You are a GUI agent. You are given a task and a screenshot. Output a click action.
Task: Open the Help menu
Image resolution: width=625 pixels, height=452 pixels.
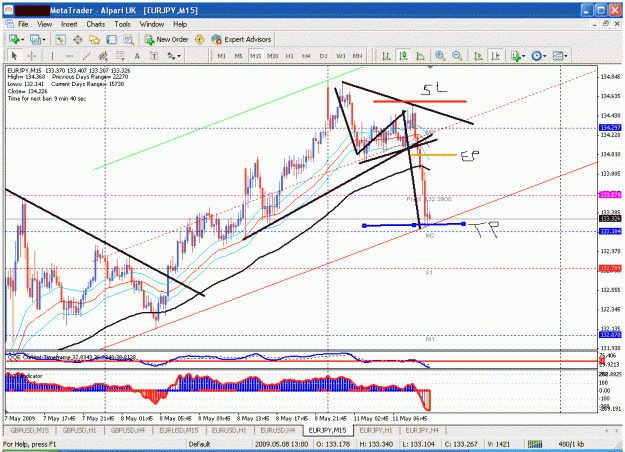[x=180, y=24]
